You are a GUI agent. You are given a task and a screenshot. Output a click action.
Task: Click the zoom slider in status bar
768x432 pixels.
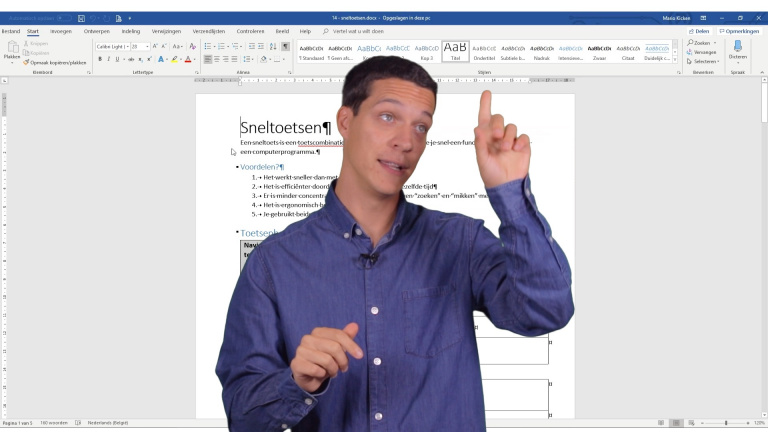725,423
